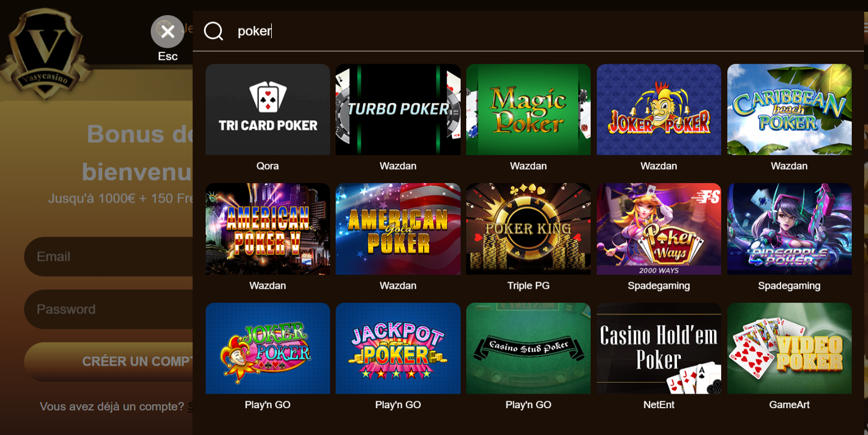Launch American Poker V game
Screen dimensions: 868x435
[268, 229]
